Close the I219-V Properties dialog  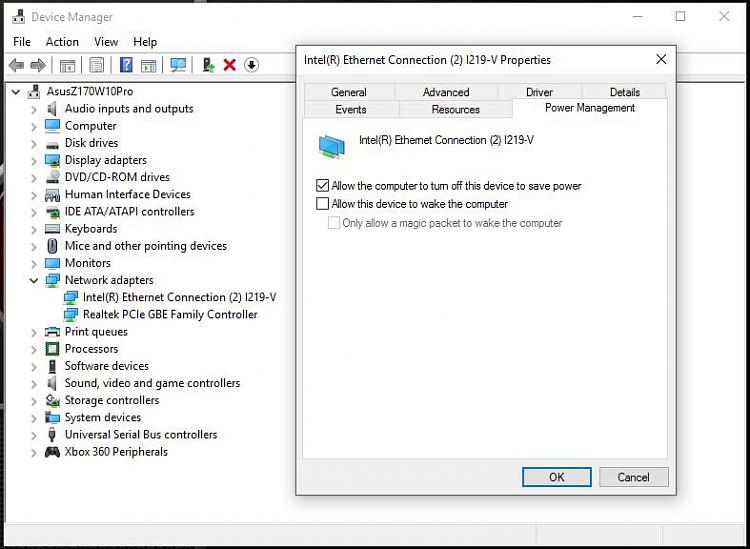coord(661,59)
